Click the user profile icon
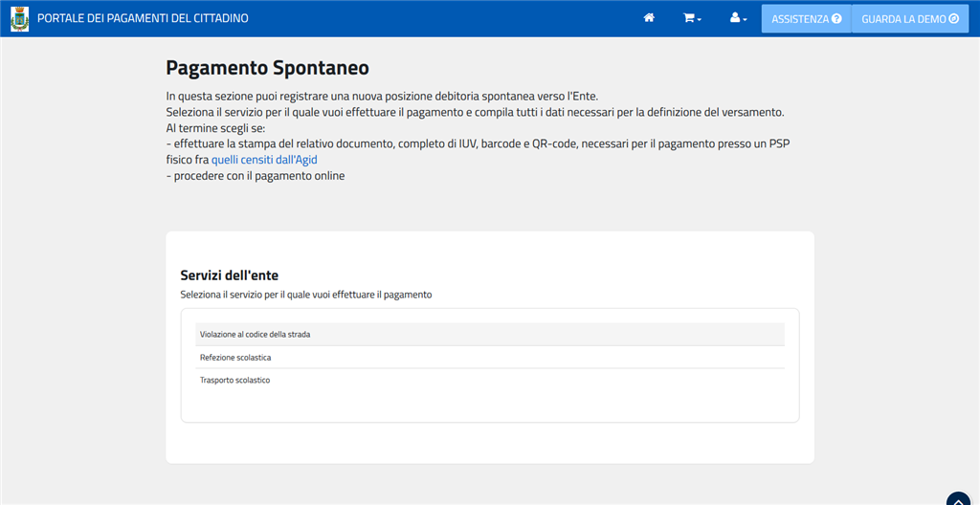The height and width of the screenshot is (505, 980). (735, 18)
